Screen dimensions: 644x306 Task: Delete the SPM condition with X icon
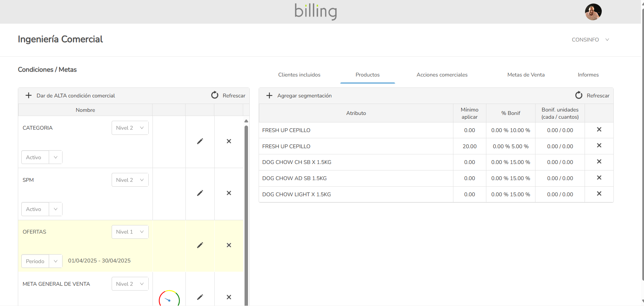(x=229, y=193)
